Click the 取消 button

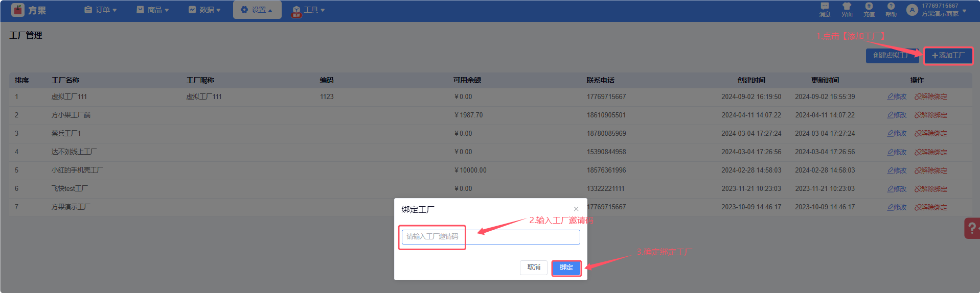(x=534, y=267)
